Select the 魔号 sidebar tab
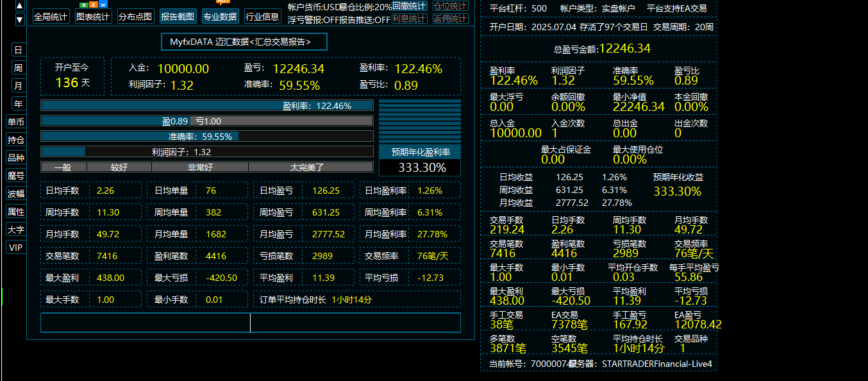 16,176
